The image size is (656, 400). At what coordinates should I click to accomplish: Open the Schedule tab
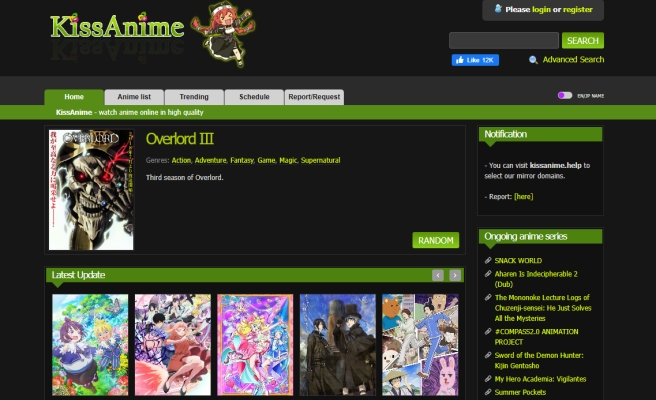click(254, 97)
